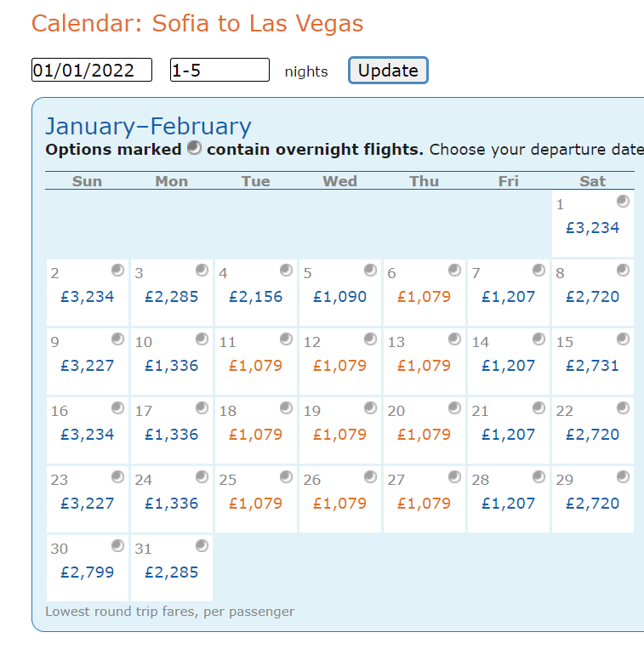
Task: Select £2,156 fare on January 4
Action: click(x=255, y=297)
